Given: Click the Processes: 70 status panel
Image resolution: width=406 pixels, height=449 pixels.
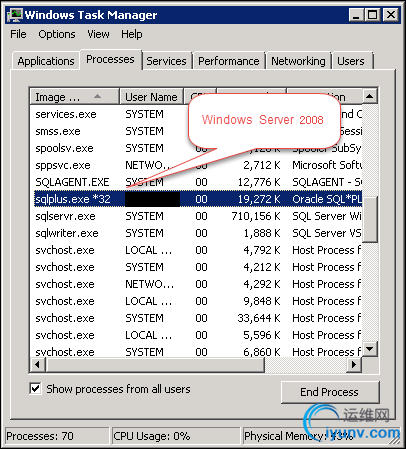Looking at the screenshot, I should click(x=57, y=436).
